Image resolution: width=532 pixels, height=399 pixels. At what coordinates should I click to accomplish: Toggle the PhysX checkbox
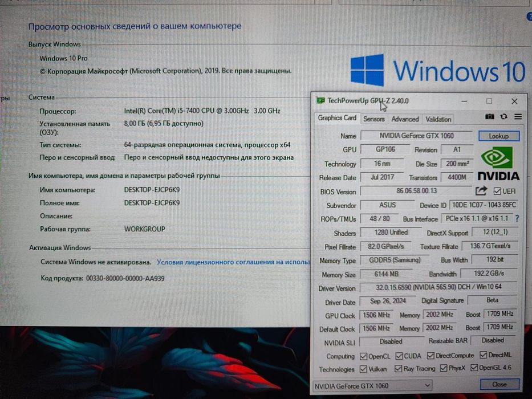tap(443, 368)
